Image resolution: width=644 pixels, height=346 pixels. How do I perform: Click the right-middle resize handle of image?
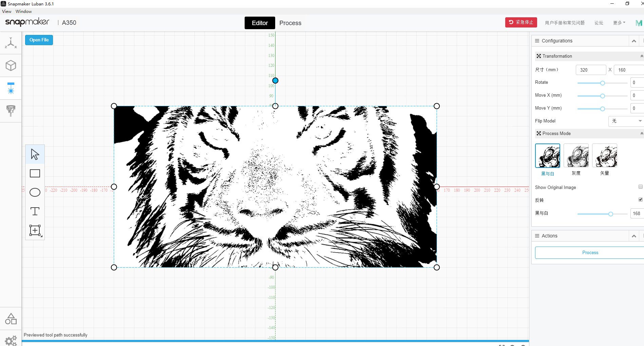tap(437, 187)
